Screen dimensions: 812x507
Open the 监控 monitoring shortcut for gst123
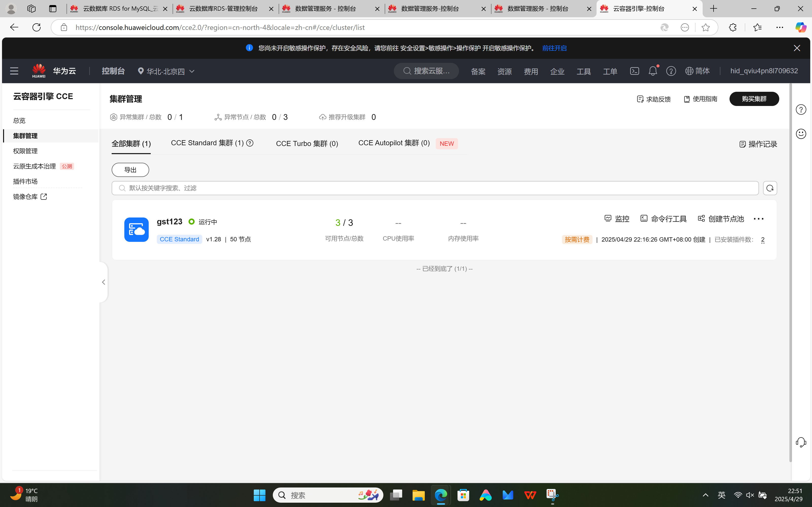617,219
